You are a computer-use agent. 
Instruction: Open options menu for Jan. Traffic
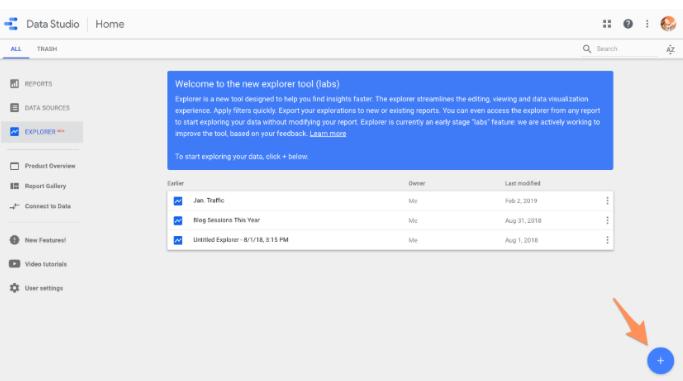click(x=607, y=200)
